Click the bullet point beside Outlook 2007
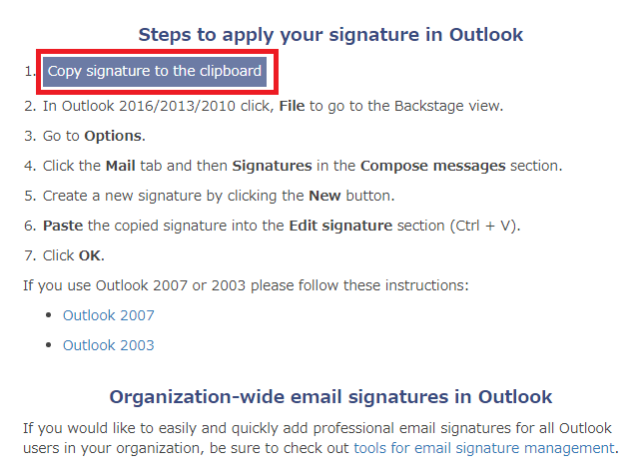This screenshot has height=475, width=640. [x=47, y=316]
